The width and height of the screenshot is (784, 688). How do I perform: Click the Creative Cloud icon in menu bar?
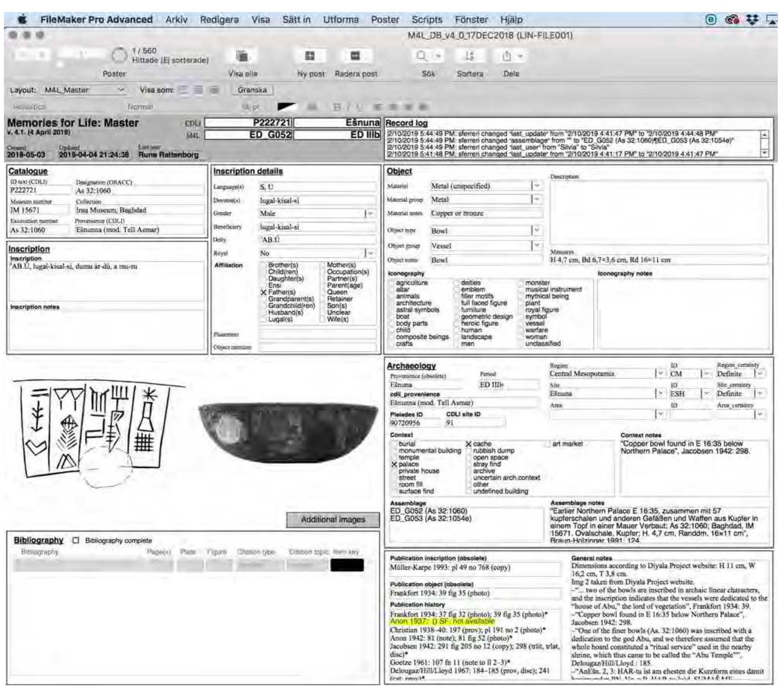732,19
